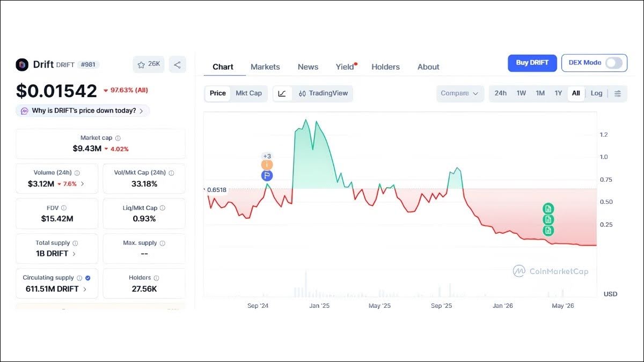Set chart range to All

576,93
